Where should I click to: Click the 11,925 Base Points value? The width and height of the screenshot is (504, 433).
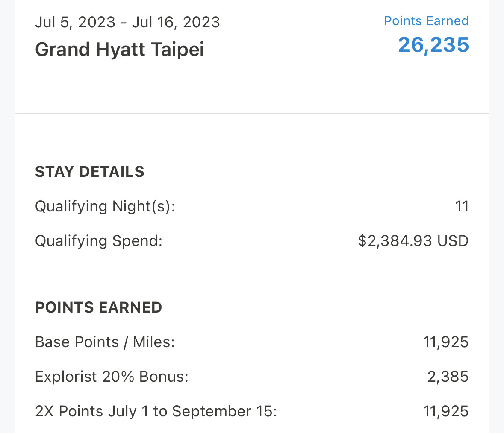point(445,342)
